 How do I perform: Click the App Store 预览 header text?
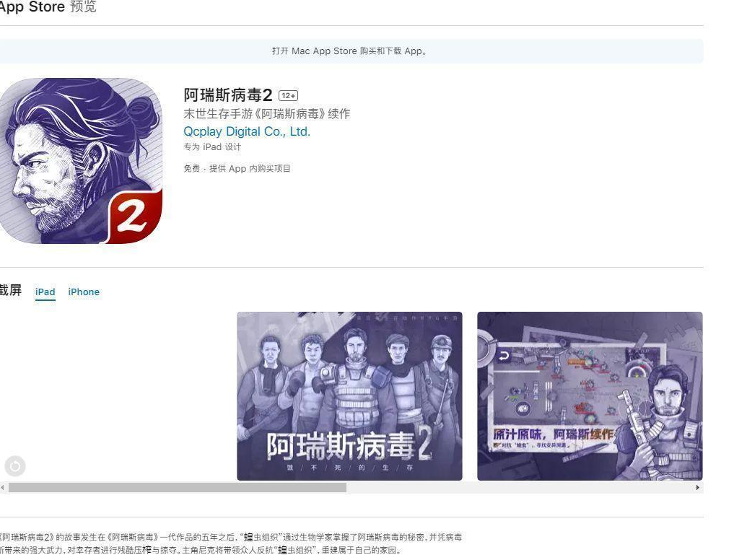click(x=48, y=6)
